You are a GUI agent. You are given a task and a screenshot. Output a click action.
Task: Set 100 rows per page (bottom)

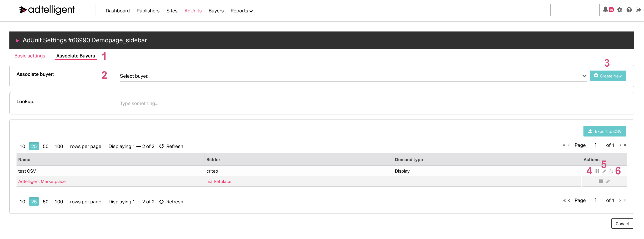[59, 202]
